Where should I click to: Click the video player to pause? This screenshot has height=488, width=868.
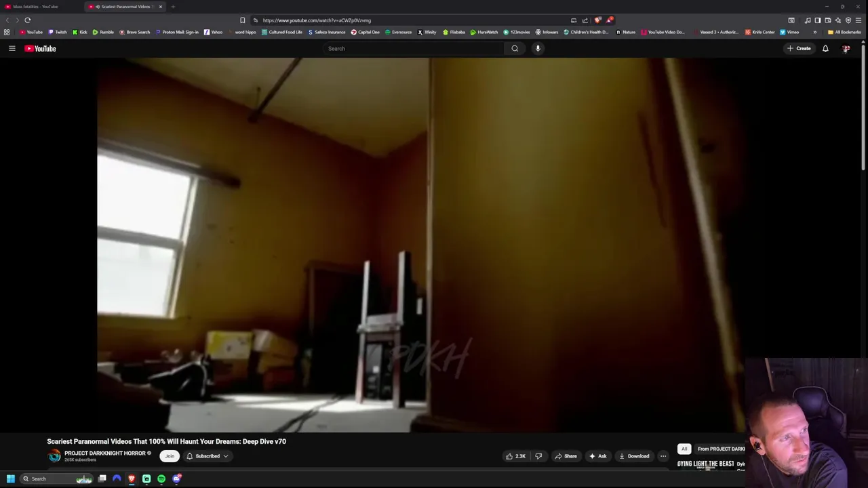(420, 245)
